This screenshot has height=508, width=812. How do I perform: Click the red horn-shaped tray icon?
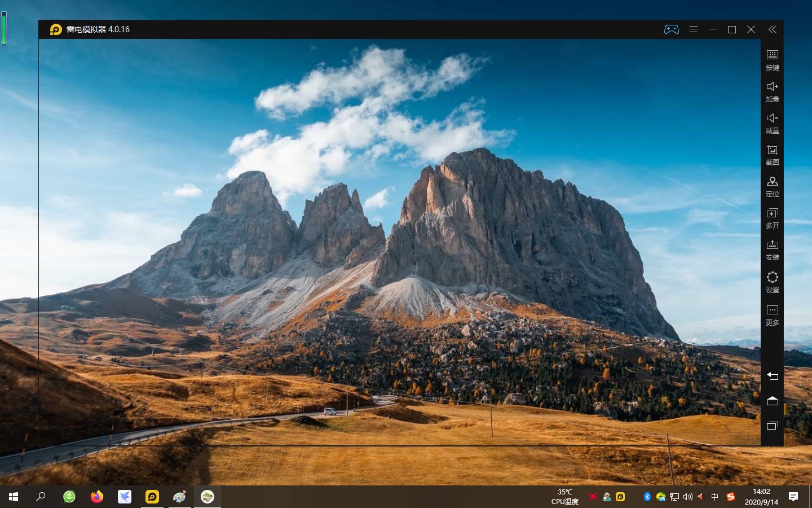point(701,497)
